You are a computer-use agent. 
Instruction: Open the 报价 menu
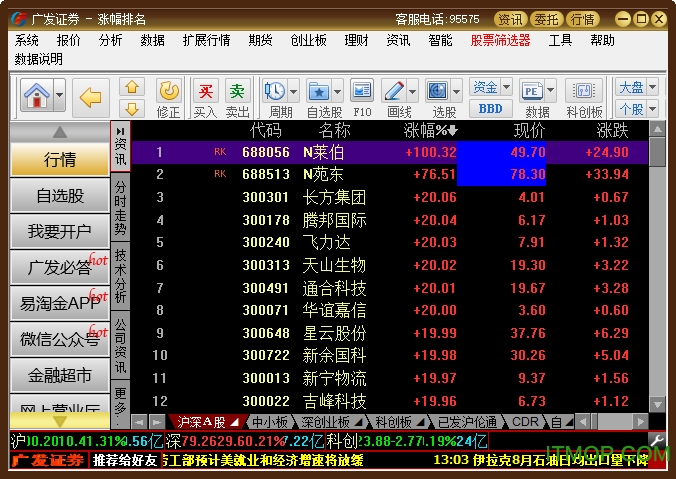69,40
